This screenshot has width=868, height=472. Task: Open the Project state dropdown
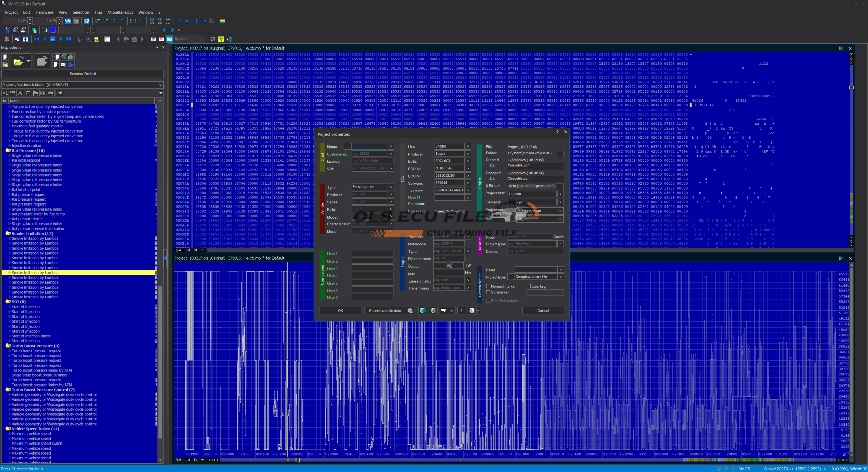click(x=560, y=211)
